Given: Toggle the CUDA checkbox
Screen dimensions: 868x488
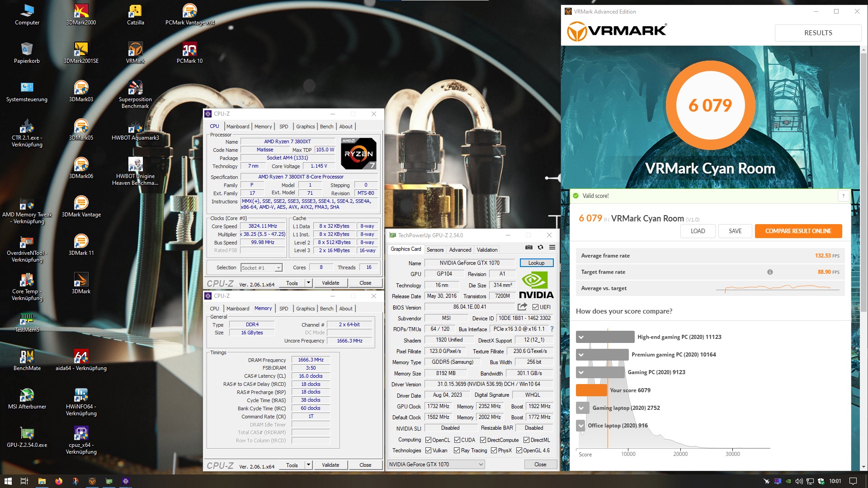Looking at the screenshot, I should pos(457,440).
